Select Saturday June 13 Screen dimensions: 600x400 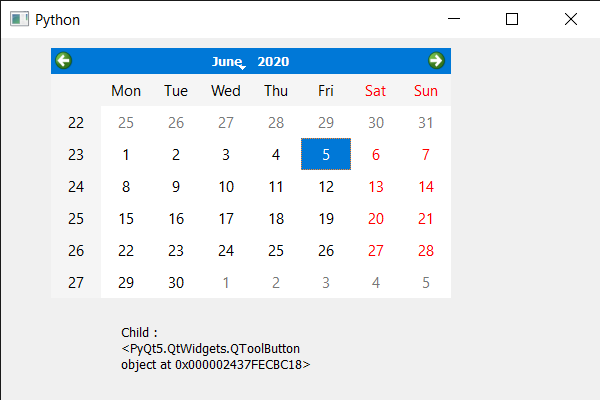(x=376, y=187)
